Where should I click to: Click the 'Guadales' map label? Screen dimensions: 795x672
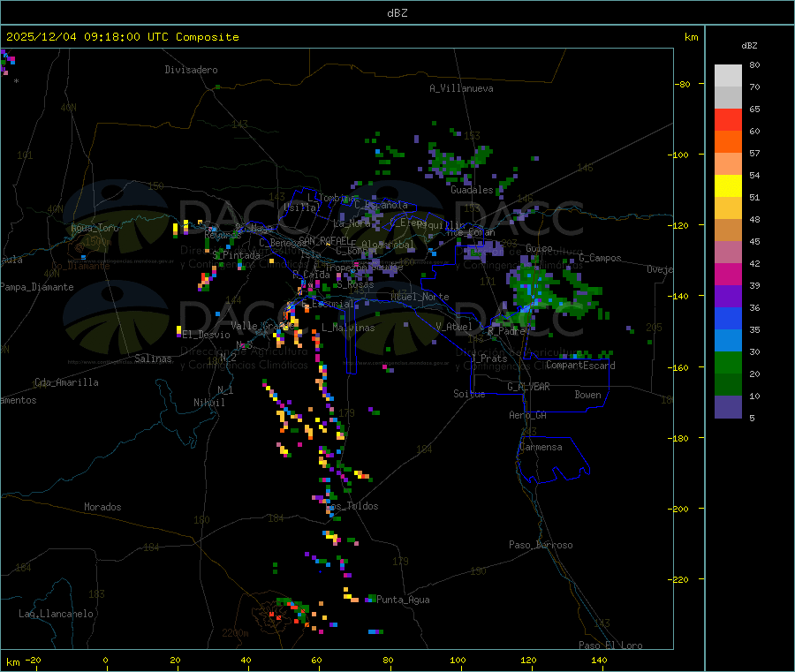(472, 190)
